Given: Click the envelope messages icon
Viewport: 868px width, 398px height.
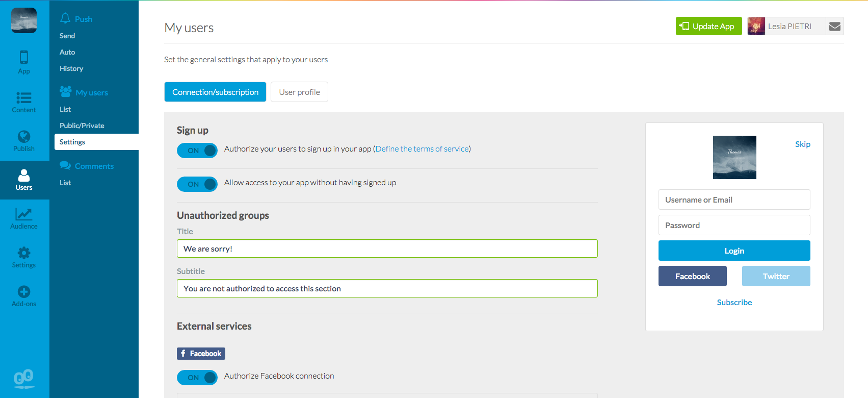Looking at the screenshot, I should tap(834, 27).
